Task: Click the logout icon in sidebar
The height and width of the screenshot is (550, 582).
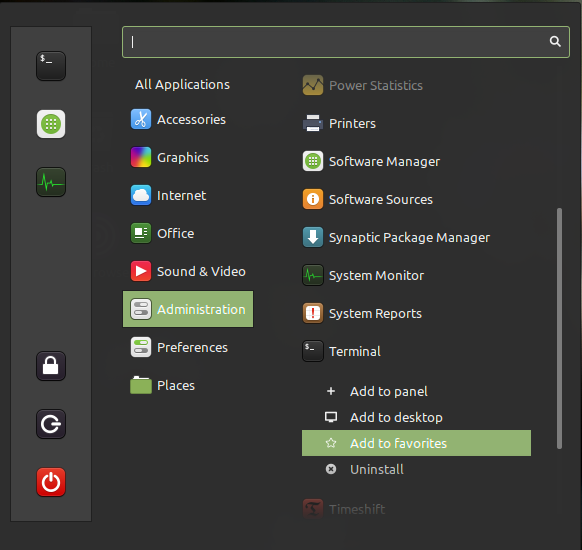Action: click(x=51, y=424)
